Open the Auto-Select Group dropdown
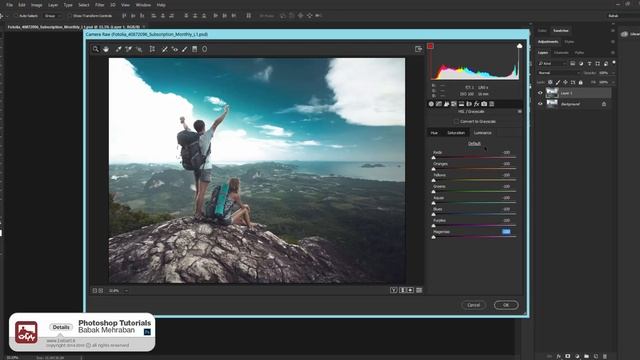This screenshot has width=640, height=360. coord(53,16)
